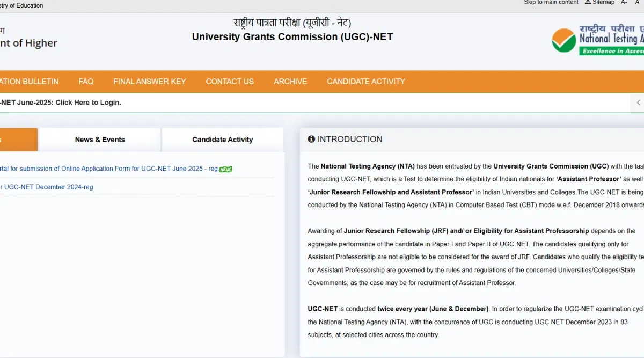
Task: Select CANDIDATE ACTIVITY in the orange navbar
Action: point(366,82)
